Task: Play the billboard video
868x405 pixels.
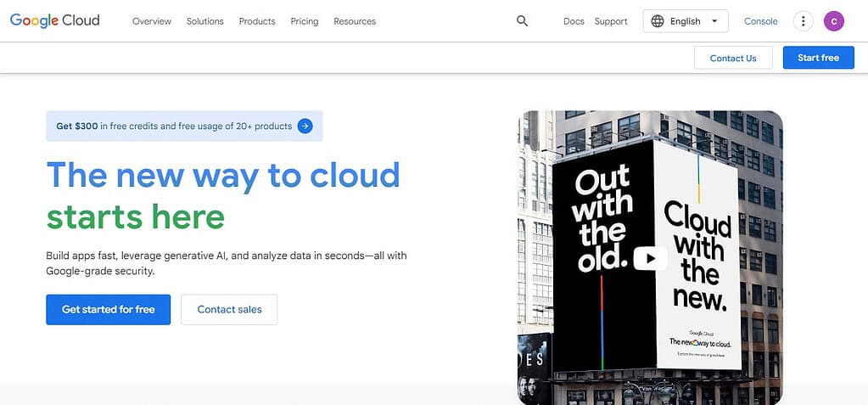Action: pos(650,258)
